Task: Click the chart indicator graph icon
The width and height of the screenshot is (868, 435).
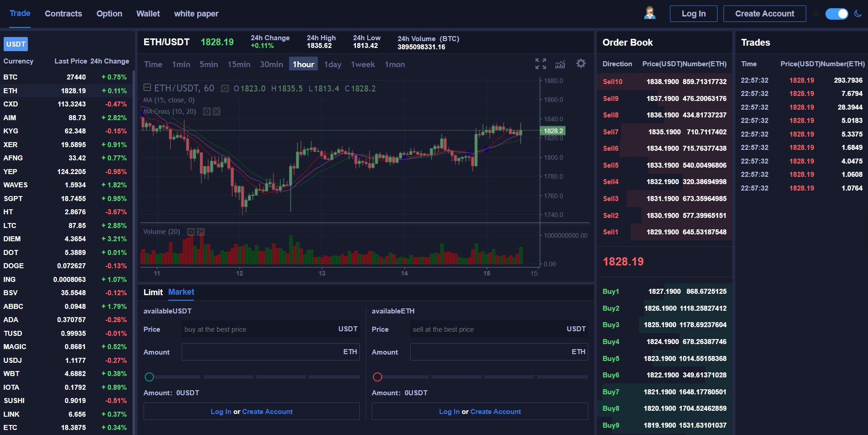Action: (560, 64)
